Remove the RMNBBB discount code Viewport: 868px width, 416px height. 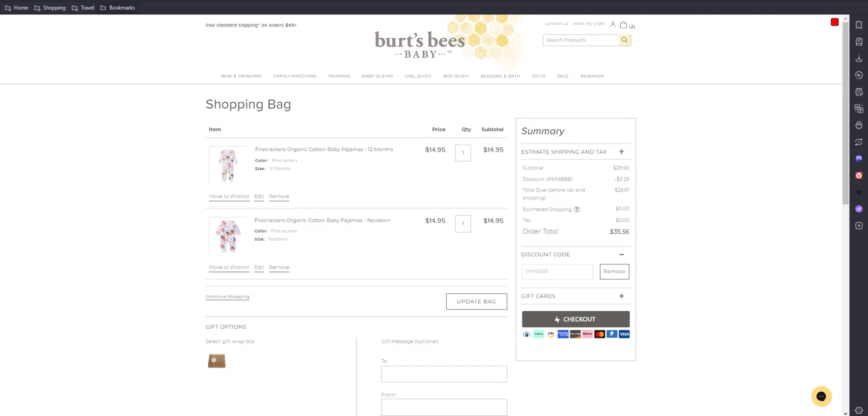coord(615,271)
